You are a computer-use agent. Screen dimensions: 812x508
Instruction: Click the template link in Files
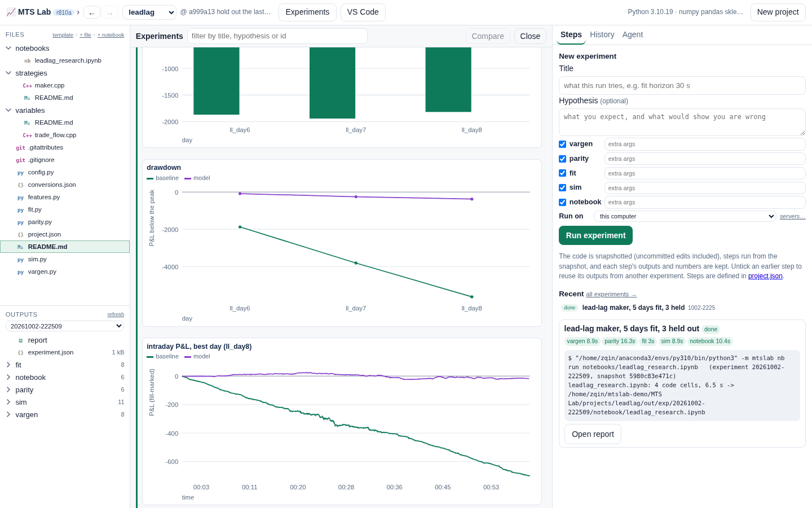pyautogui.click(x=63, y=35)
